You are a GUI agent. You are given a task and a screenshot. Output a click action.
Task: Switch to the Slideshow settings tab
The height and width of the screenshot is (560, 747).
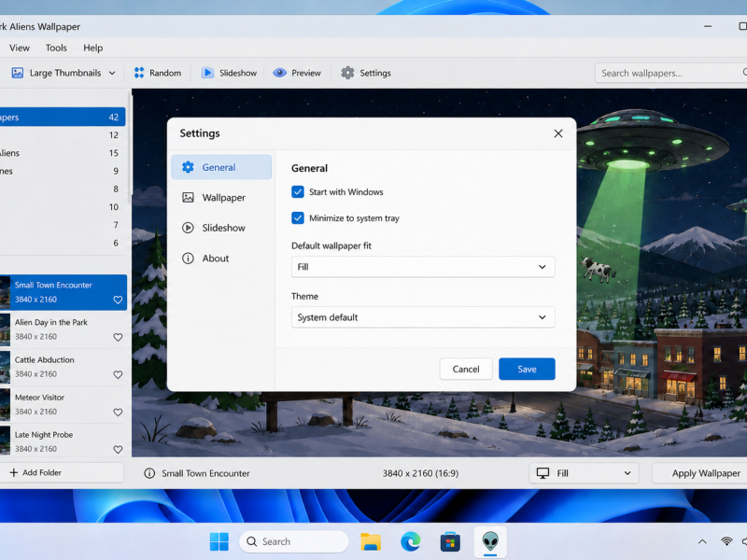(x=221, y=228)
